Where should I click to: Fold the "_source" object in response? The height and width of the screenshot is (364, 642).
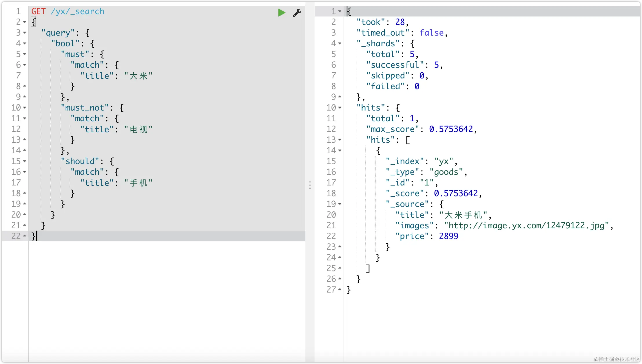coord(340,204)
